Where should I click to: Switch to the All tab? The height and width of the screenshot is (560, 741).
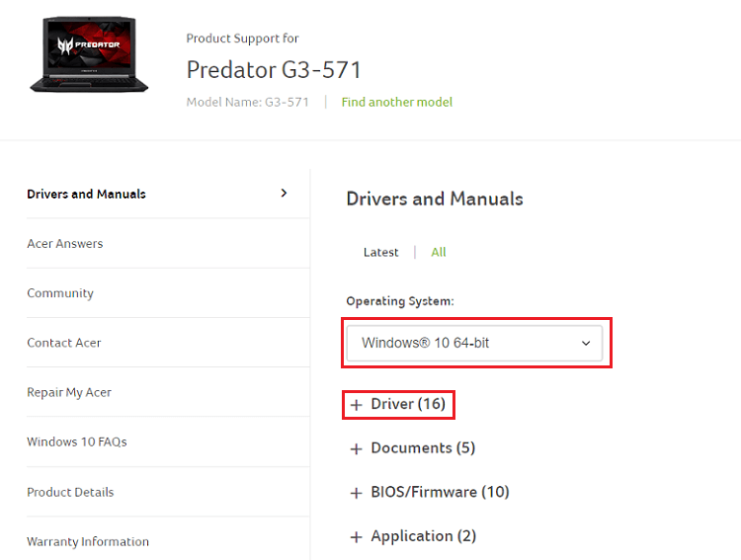coord(439,253)
